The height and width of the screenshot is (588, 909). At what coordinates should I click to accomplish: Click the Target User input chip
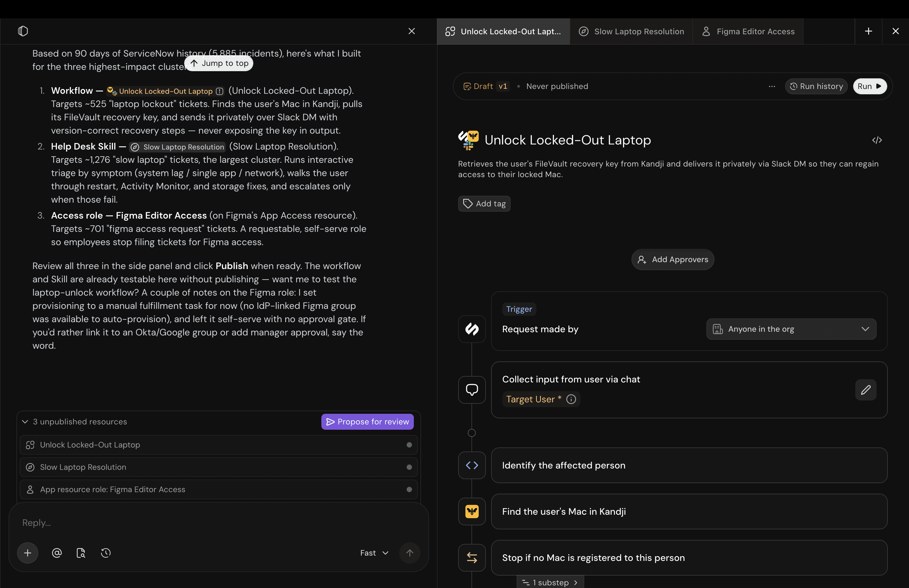(541, 399)
